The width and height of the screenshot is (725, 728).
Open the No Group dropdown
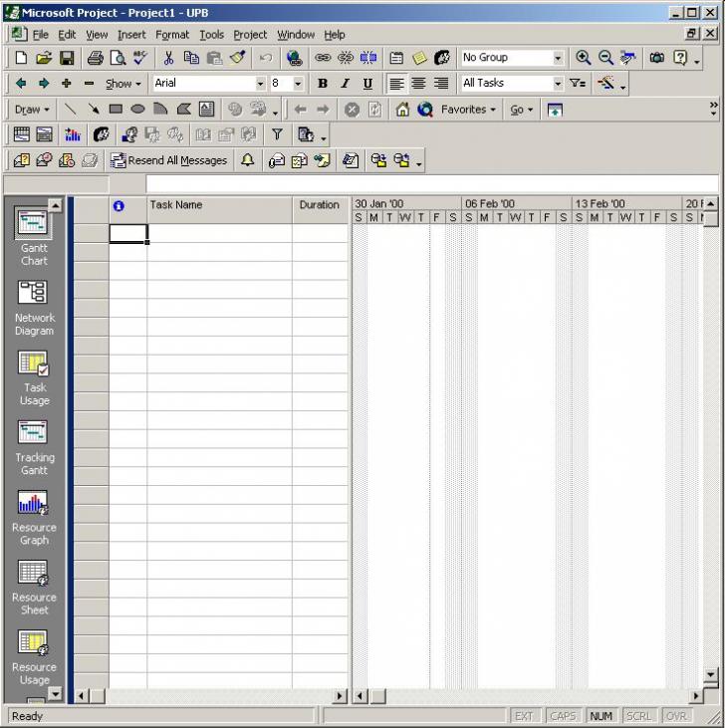[x=558, y=58]
